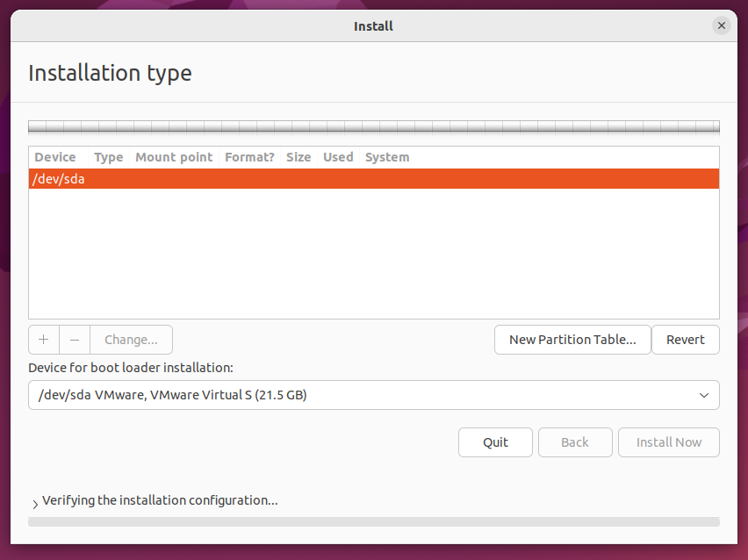Click the Size column header
The image size is (748, 560).
pyautogui.click(x=298, y=157)
